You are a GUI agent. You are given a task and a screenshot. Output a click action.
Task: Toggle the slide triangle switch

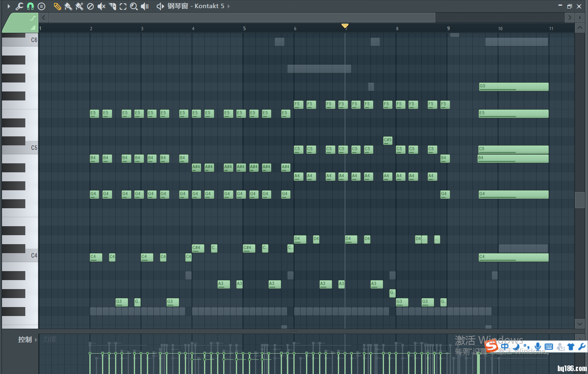(33, 27)
